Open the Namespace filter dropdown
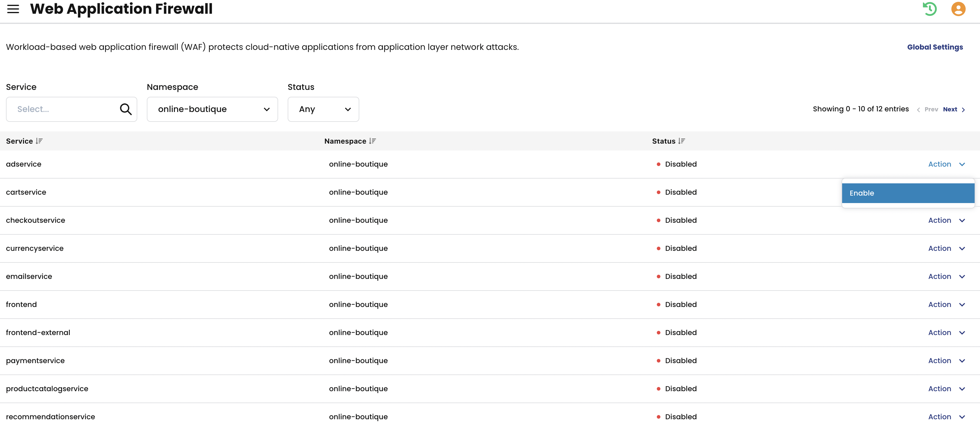 (x=212, y=109)
